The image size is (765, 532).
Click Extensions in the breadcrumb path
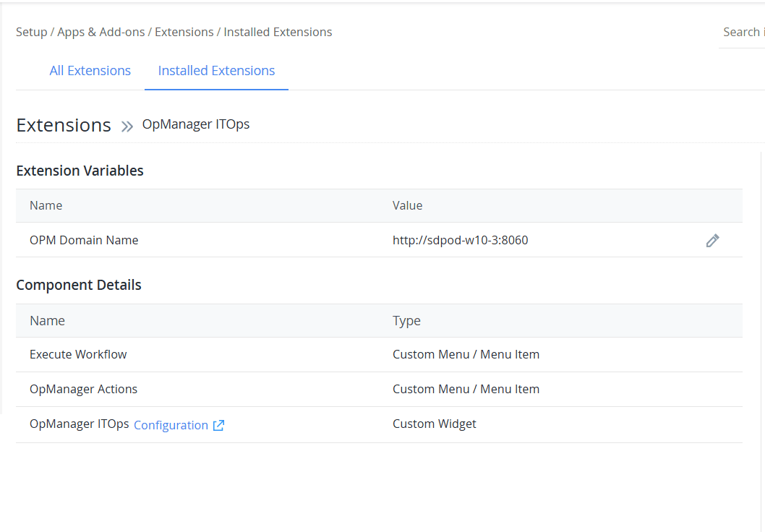tap(184, 33)
